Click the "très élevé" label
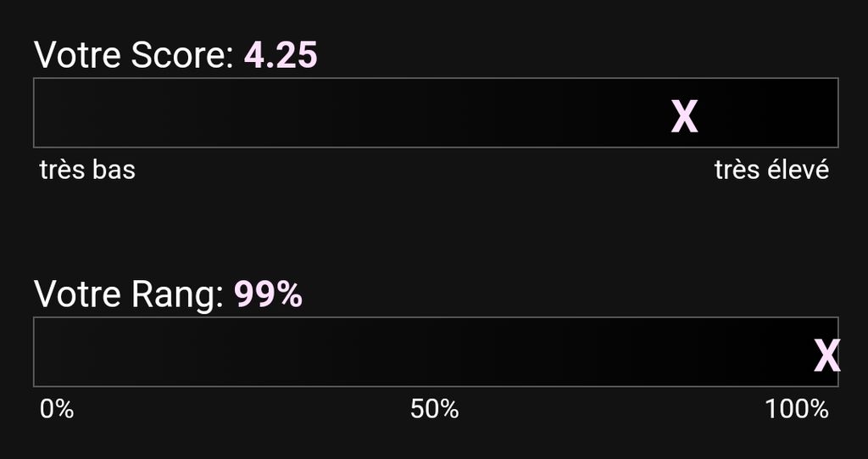The image size is (868, 459). 771,170
